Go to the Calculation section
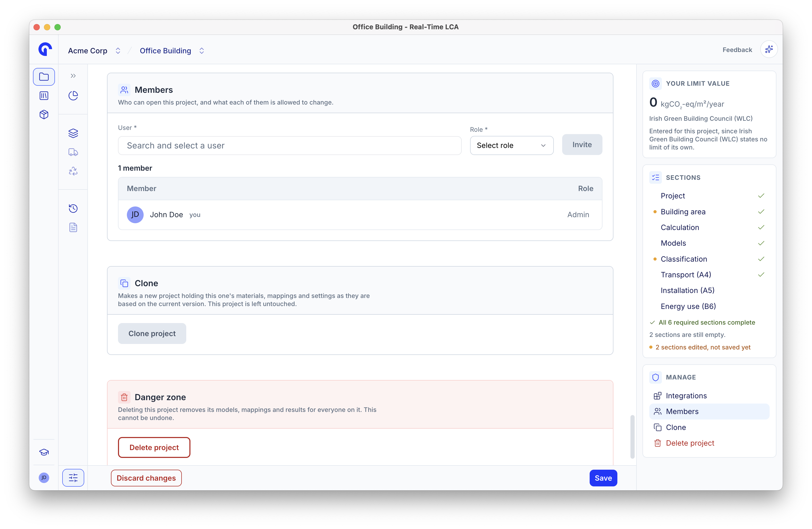 click(x=709, y=227)
